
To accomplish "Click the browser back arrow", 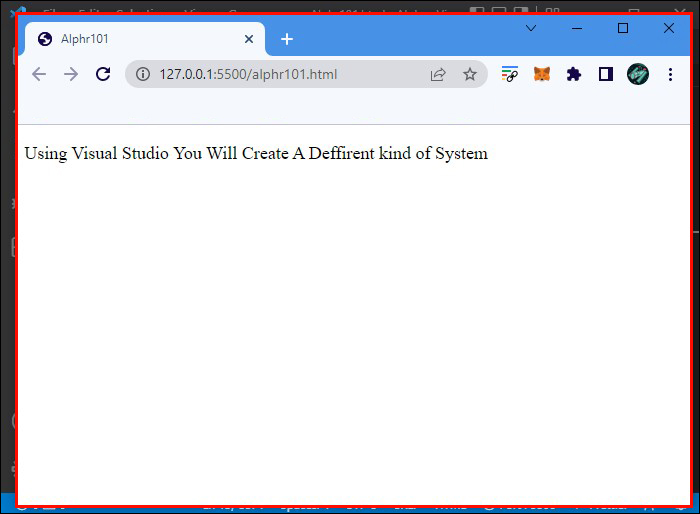I will click(x=39, y=74).
